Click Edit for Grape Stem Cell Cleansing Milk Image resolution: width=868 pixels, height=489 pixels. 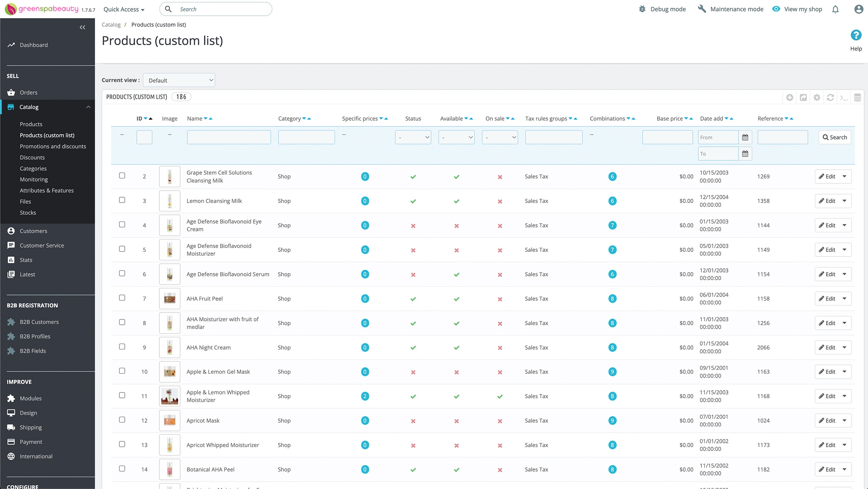[x=827, y=176]
